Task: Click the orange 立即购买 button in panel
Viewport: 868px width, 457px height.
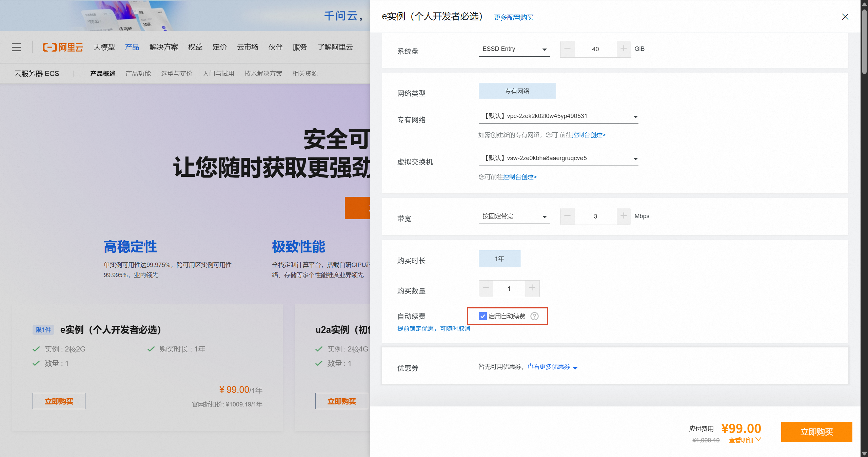Action: point(816,432)
